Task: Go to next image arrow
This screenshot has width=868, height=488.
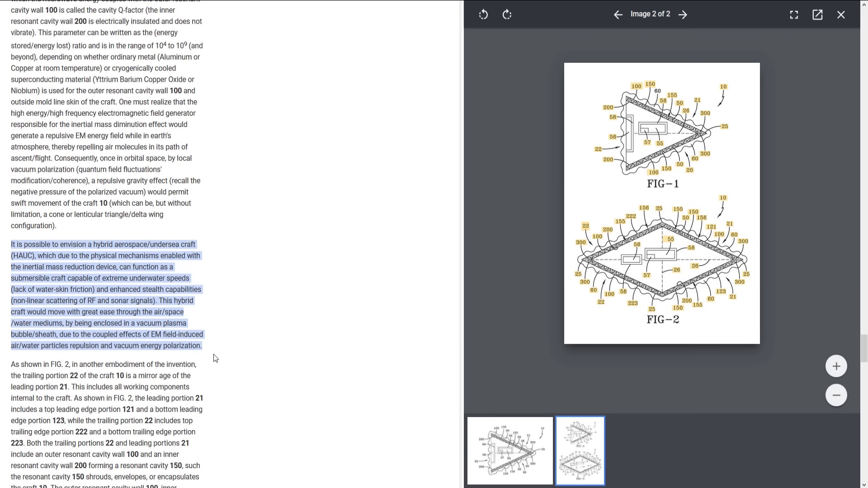Action: [683, 14]
